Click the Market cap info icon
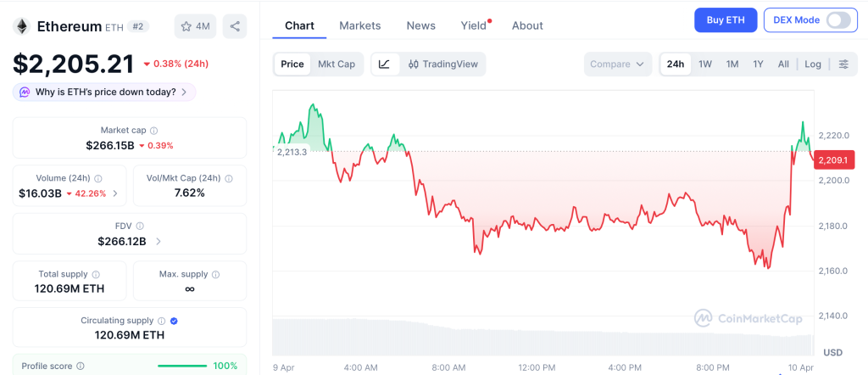868x375 pixels. coord(153,131)
